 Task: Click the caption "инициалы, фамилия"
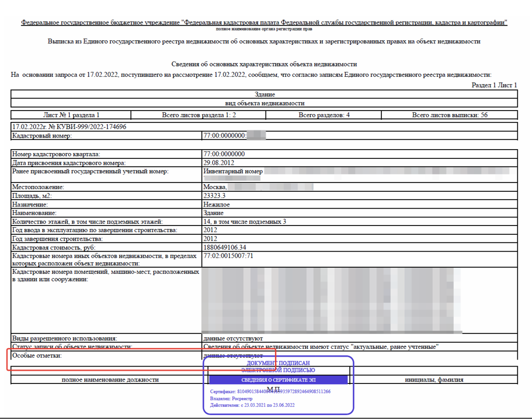[x=434, y=379]
